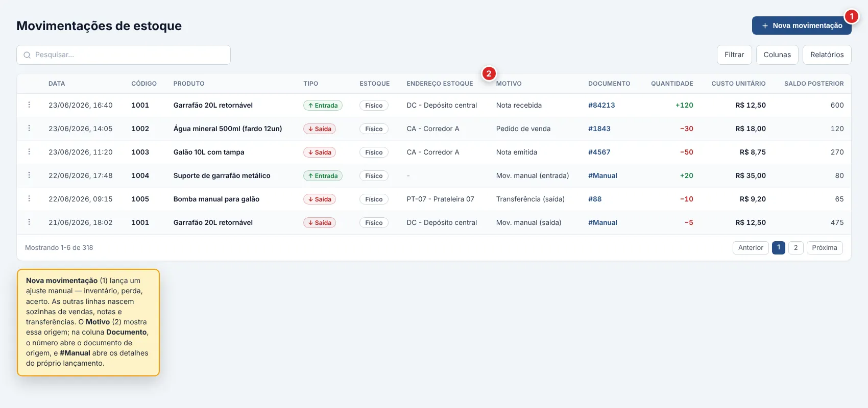Click quantity +120
868x408 pixels.
(x=684, y=105)
